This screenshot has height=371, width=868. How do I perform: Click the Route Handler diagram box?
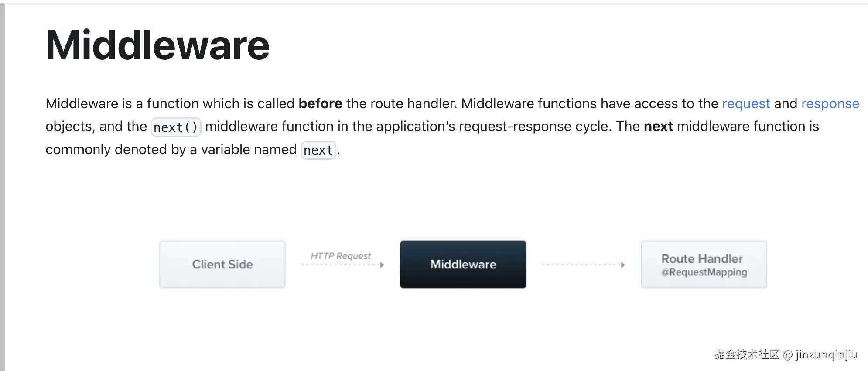704,264
